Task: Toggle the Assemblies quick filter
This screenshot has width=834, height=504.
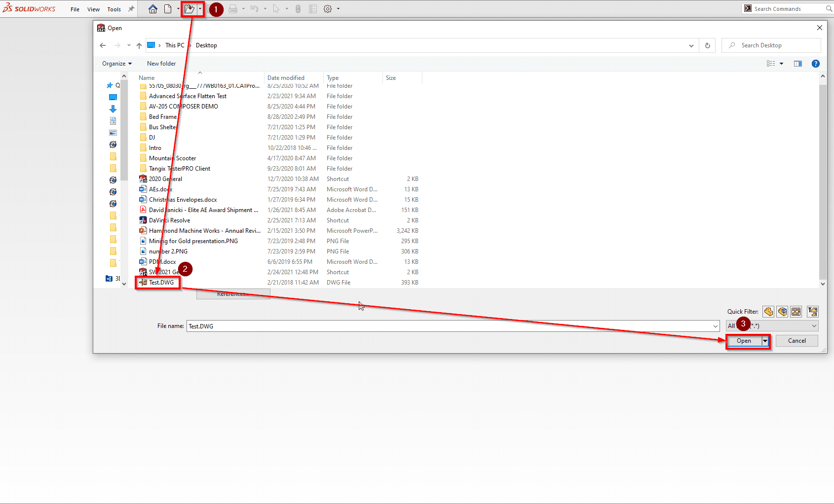Action: click(782, 312)
